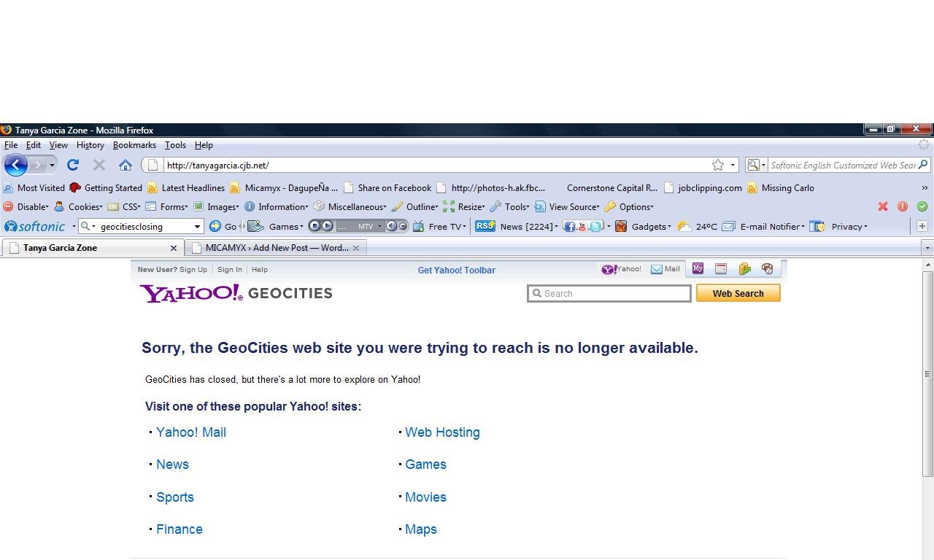Open the Miscellaneous dropdown
Image resolution: width=934 pixels, height=560 pixels.
pyautogui.click(x=350, y=206)
